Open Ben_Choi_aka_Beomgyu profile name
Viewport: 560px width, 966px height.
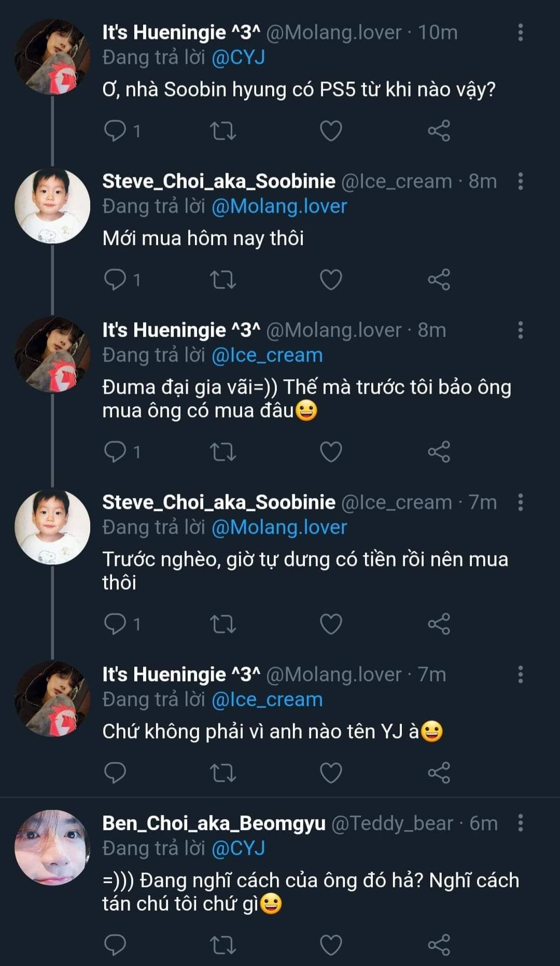tap(214, 823)
